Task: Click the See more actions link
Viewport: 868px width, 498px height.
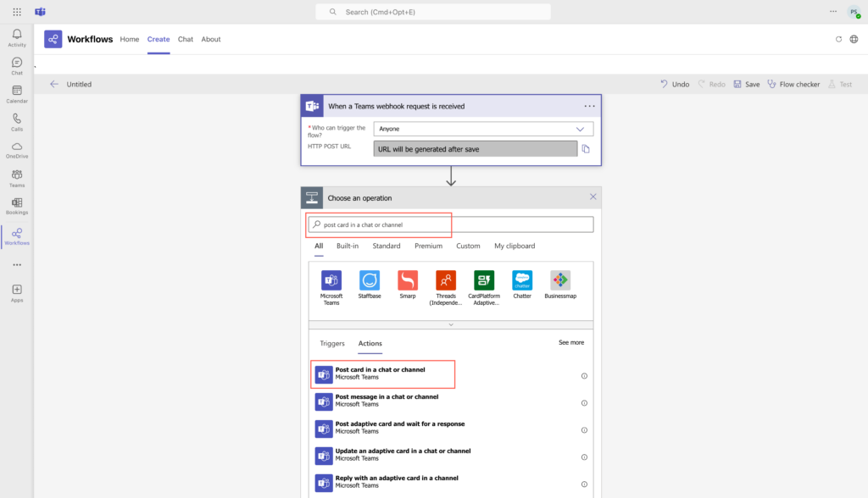Action: click(x=570, y=341)
